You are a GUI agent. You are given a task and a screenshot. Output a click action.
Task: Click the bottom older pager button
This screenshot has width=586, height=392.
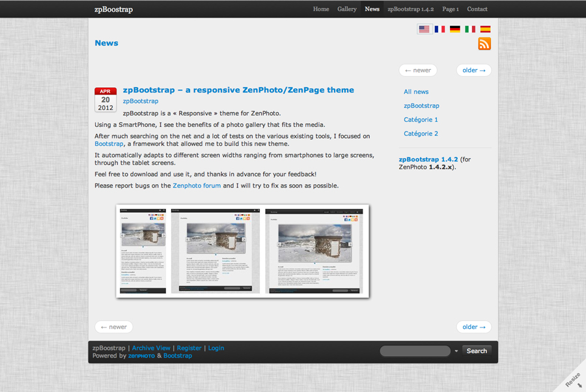pos(474,327)
